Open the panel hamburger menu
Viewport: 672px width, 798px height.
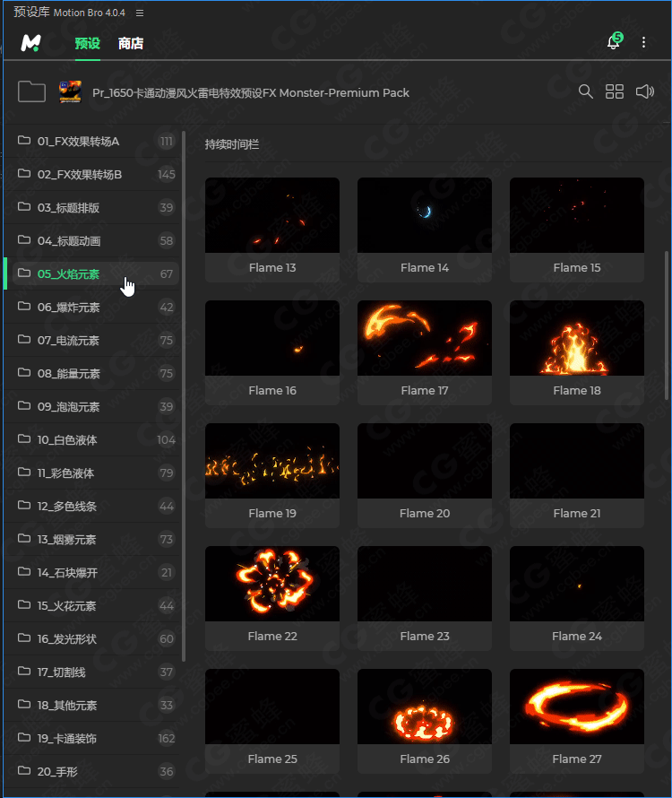pos(140,13)
